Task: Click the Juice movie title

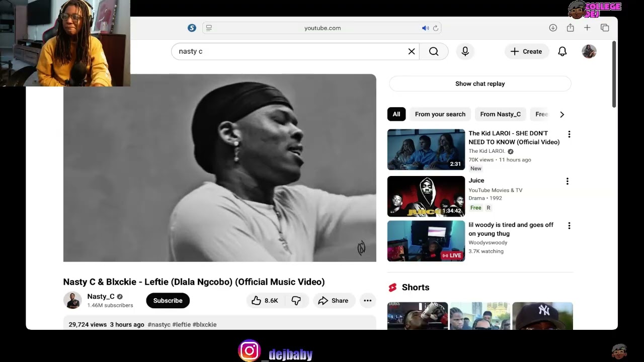Action: pyautogui.click(x=476, y=180)
